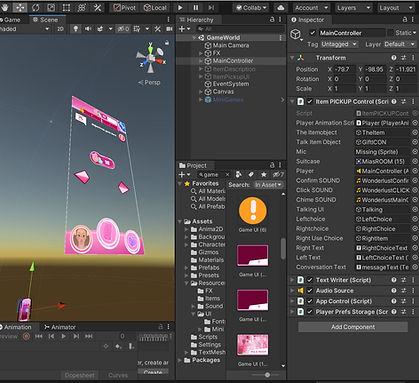Disable Text Writer script checkbox
Viewport: 419px width, 383px height.
tap(310, 280)
